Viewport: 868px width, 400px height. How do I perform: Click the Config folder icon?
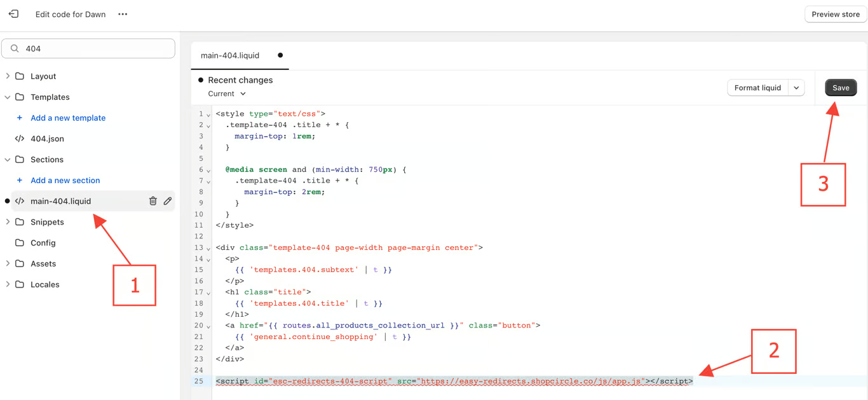tap(20, 243)
